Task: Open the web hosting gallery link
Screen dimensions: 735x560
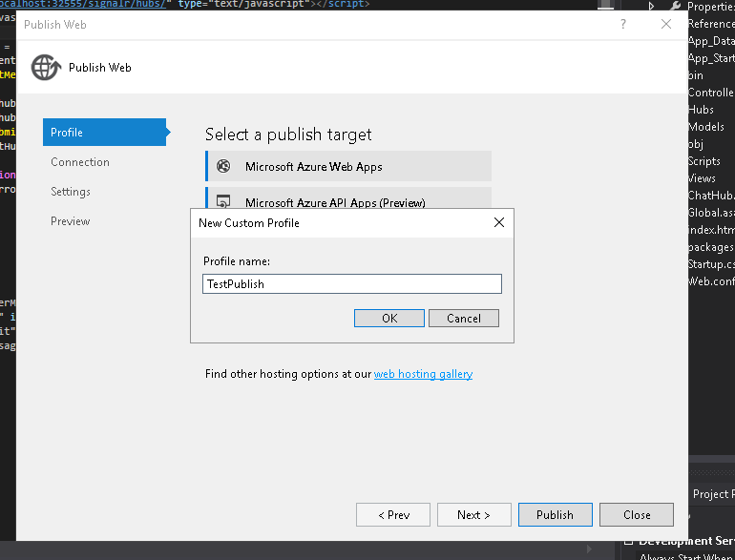Action: (x=423, y=374)
